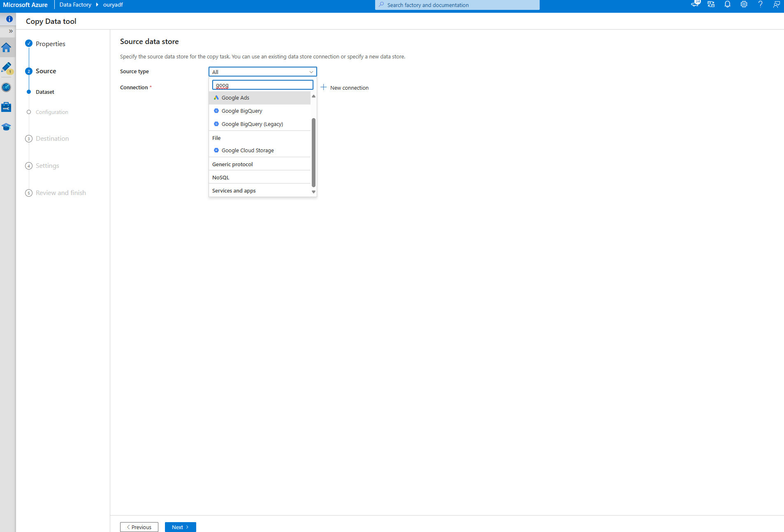Select Google Cloud Storage under File

click(x=247, y=150)
